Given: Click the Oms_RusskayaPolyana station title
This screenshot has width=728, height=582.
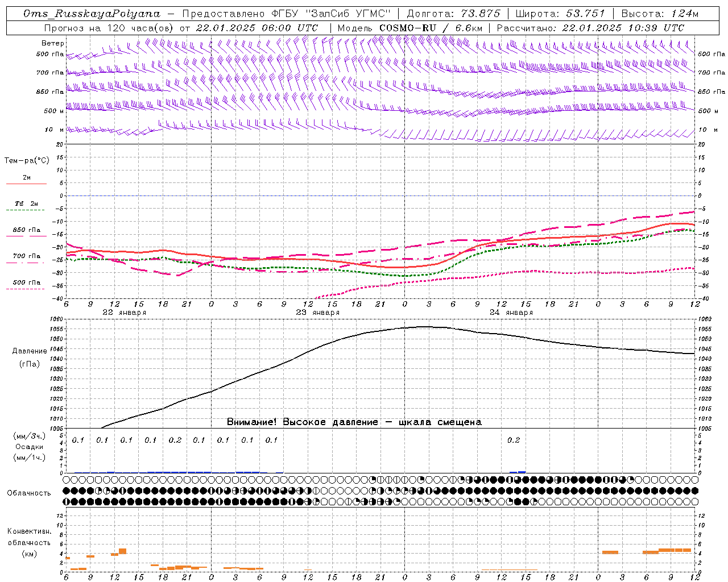Looking at the screenshot, I should point(92,14).
